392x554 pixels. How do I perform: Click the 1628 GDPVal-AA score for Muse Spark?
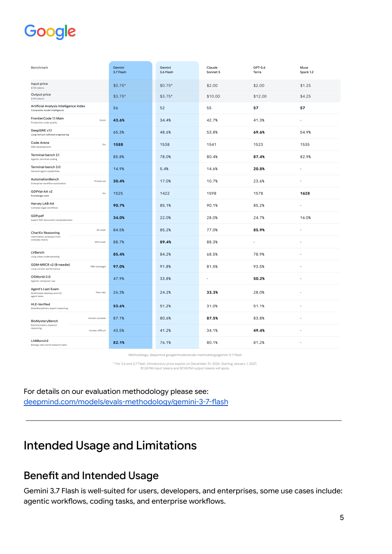click(x=305, y=194)
